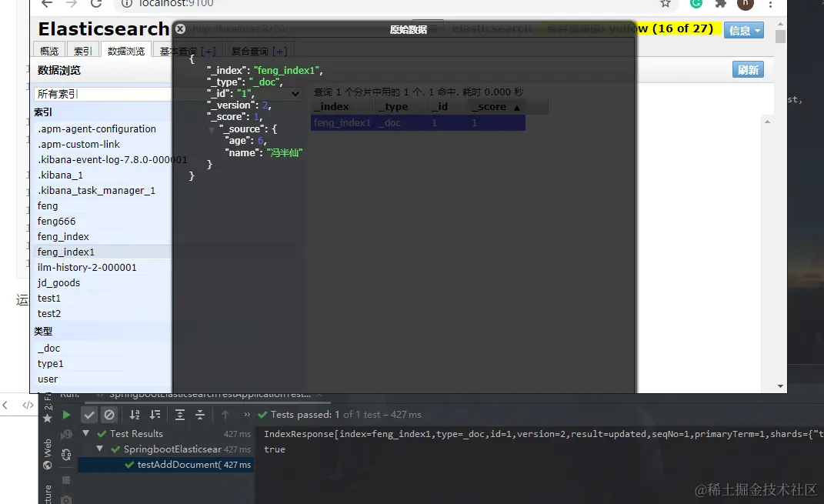Open the Favorites star tool window
Screen dimensions: 824x504
47,418
